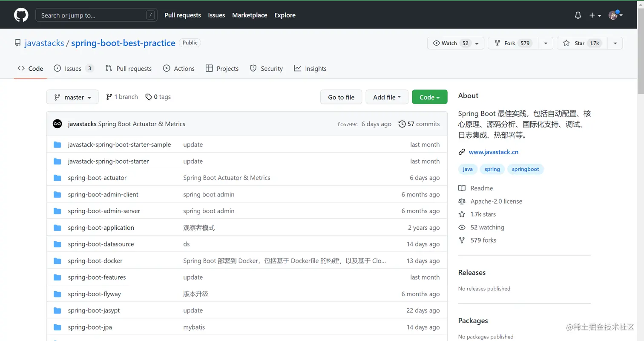Screen dimensions: 644x341
Task: Open the Apache-2.0 license link
Action: click(x=490, y=201)
